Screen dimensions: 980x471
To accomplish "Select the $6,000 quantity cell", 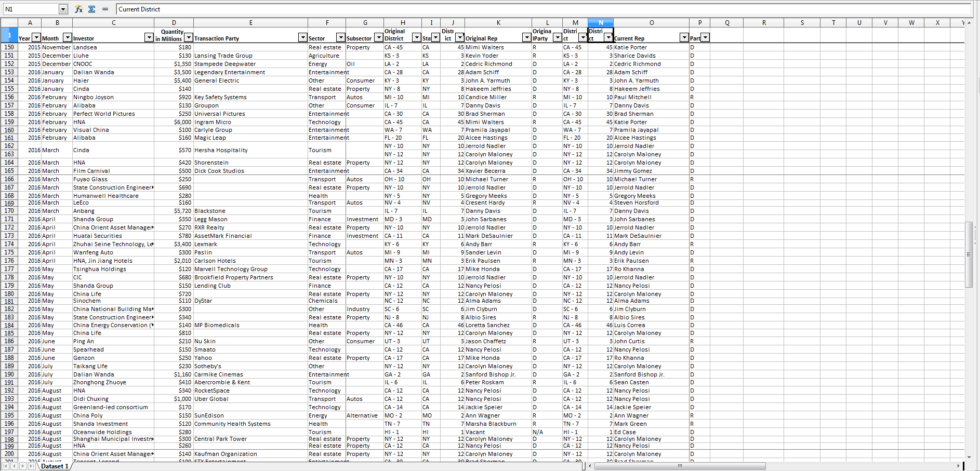I will coord(174,122).
